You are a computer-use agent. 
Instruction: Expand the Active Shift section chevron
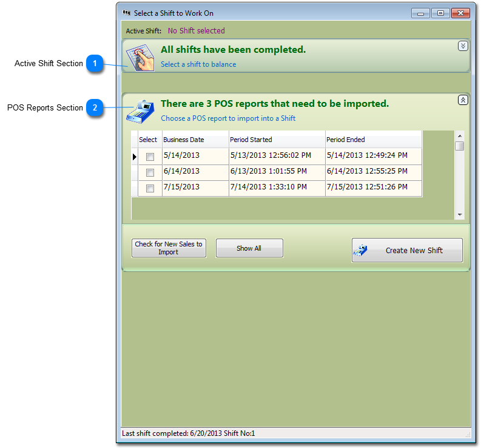pyautogui.click(x=463, y=46)
